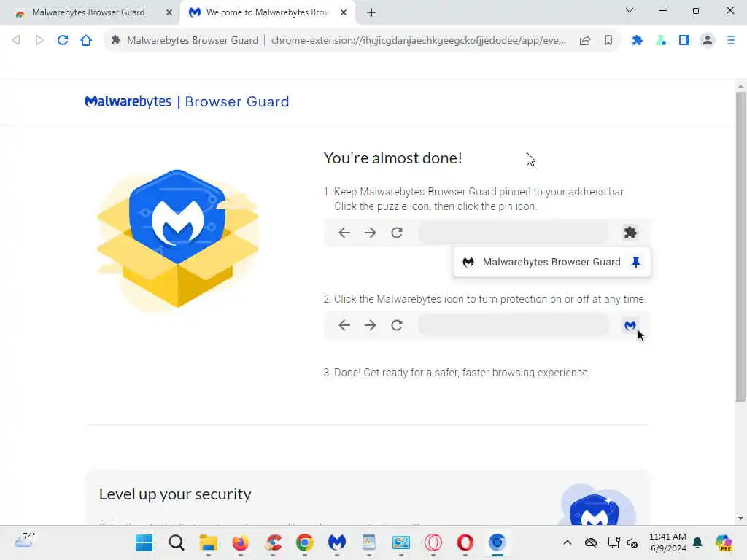The width and height of the screenshot is (747, 560).
Task: Open the weather widget showing 74°
Action: click(24, 541)
